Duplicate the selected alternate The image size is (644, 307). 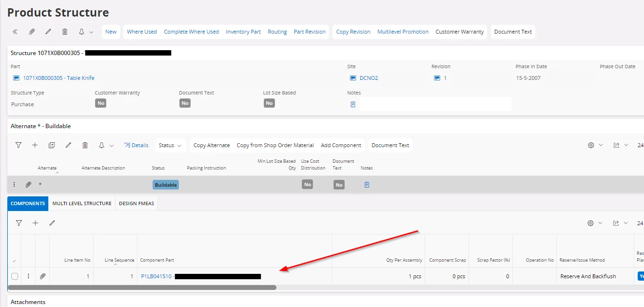point(52,145)
